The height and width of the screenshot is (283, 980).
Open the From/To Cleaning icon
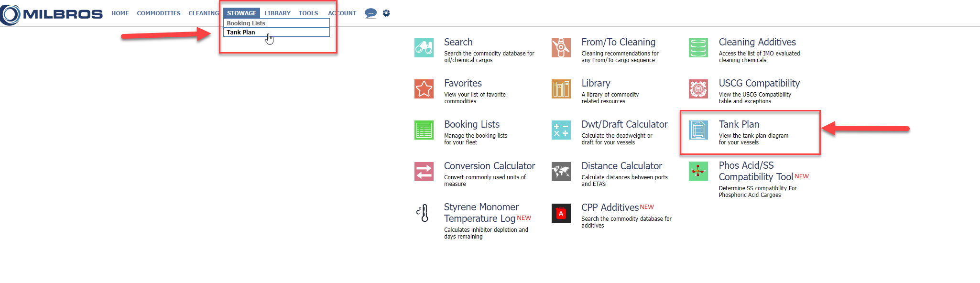coord(561,48)
